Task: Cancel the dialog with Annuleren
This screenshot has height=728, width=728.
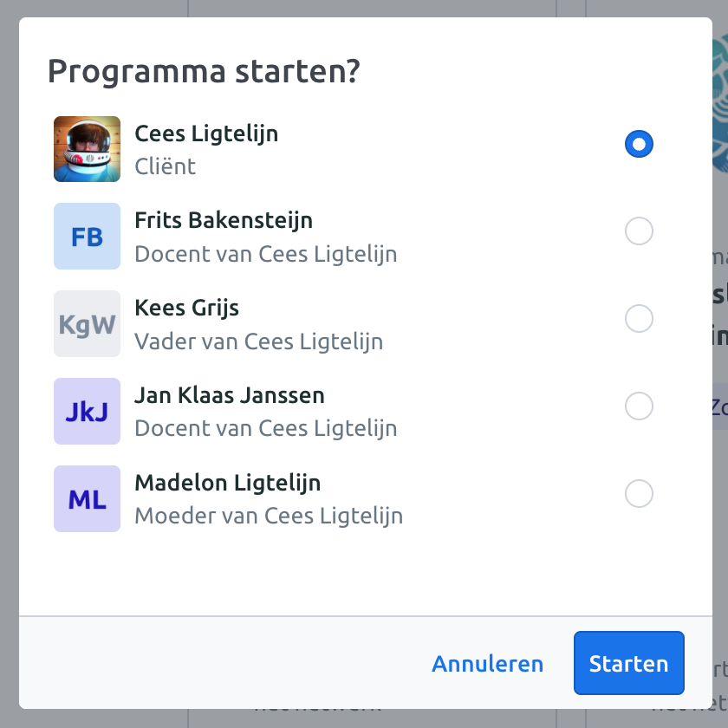Action: [487, 664]
